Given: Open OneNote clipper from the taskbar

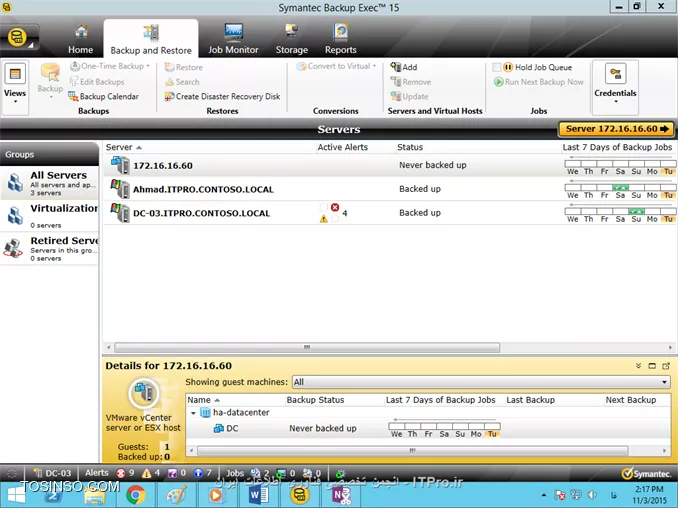Looking at the screenshot, I should point(341,495).
